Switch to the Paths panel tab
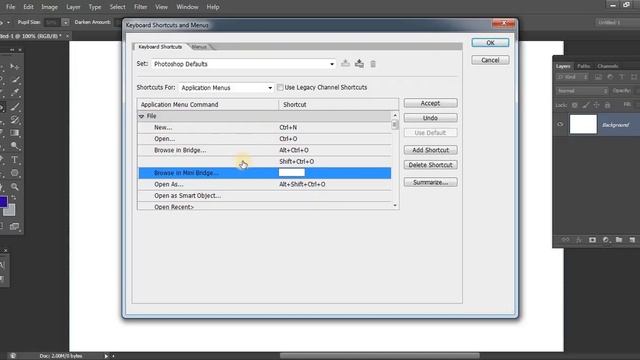 tap(584, 66)
